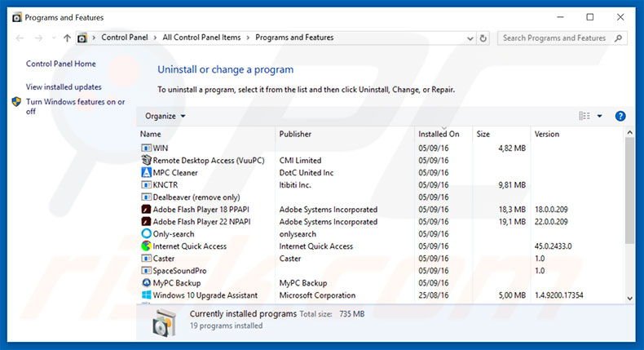This screenshot has width=644, height=350.
Task: Click the 25/08/16 install date
Action: point(434,295)
